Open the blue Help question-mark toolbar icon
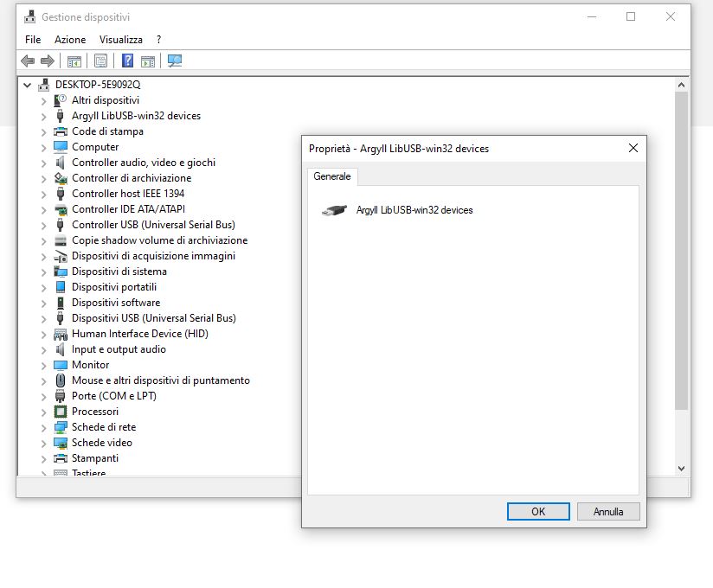The height and width of the screenshot is (588, 713). [128, 61]
